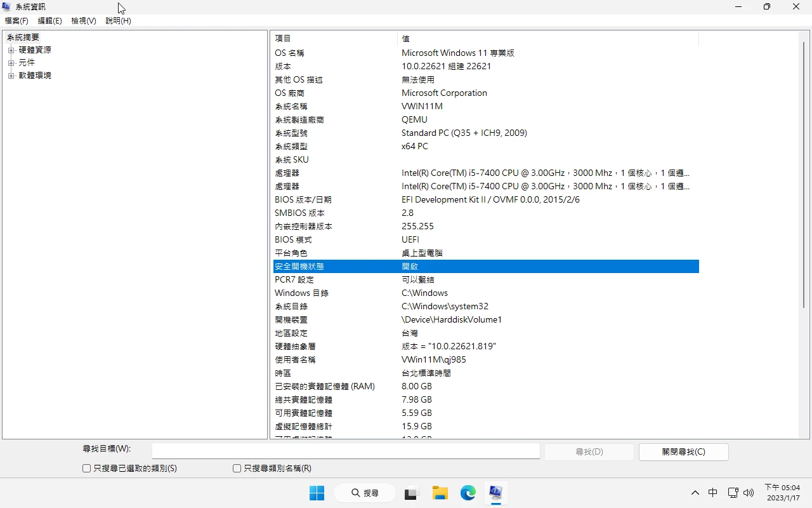Click the 尋找目標 text input field
The image size is (812, 508).
346,451
